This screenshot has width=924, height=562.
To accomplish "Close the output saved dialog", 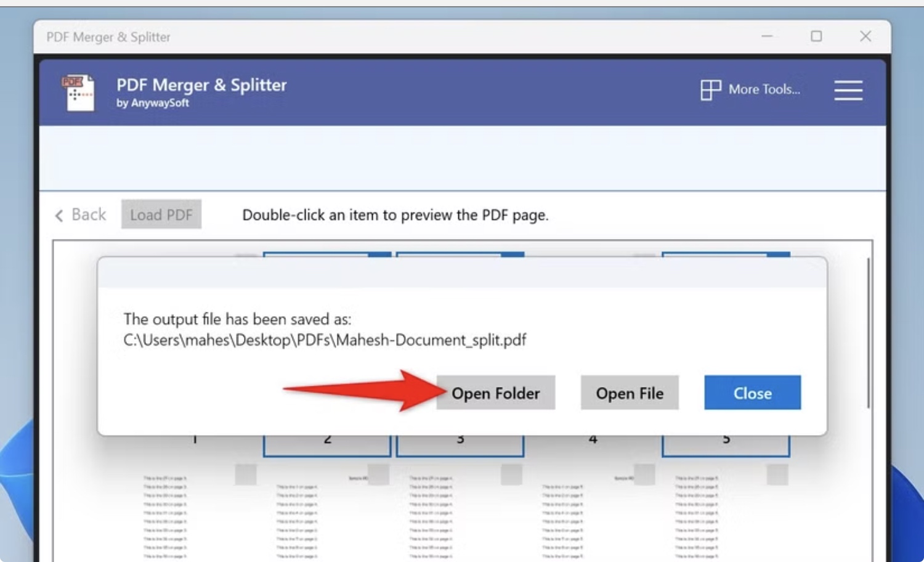I will pos(753,393).
